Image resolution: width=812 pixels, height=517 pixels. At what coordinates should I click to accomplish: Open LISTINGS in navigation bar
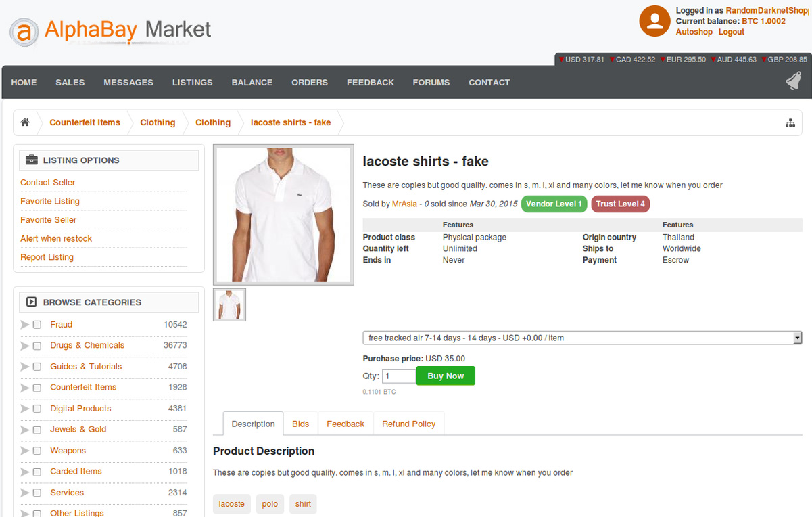pos(193,82)
